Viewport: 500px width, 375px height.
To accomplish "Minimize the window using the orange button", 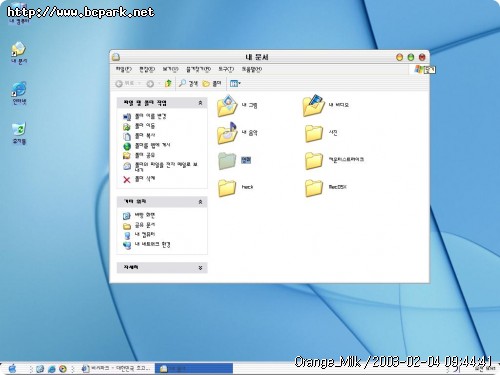I will click(399, 57).
